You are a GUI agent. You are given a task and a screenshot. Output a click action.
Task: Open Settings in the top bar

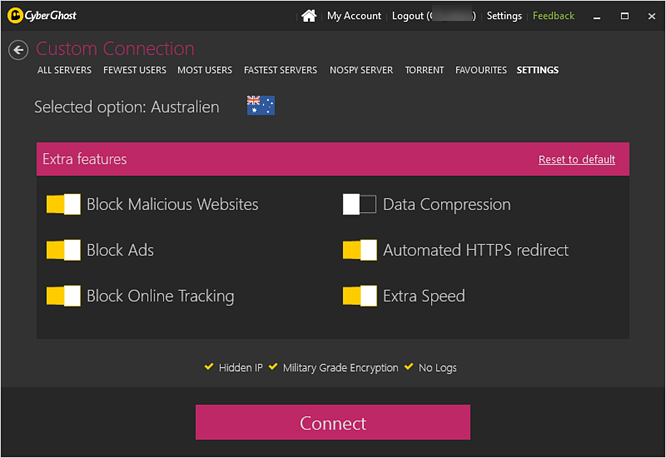504,16
